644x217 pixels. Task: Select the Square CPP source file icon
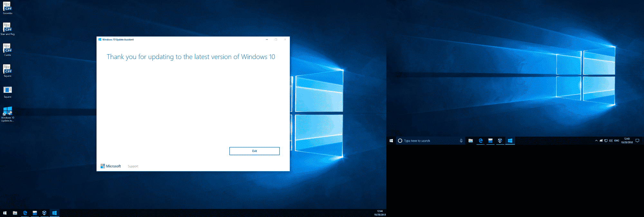click(7, 71)
